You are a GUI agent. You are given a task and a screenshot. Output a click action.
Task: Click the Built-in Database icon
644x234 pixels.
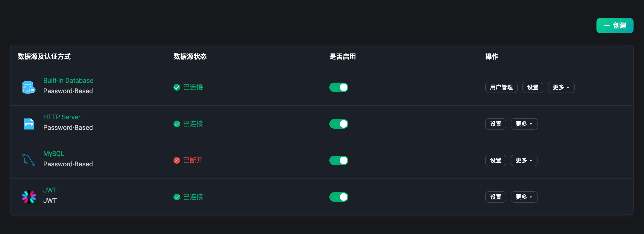coord(29,87)
